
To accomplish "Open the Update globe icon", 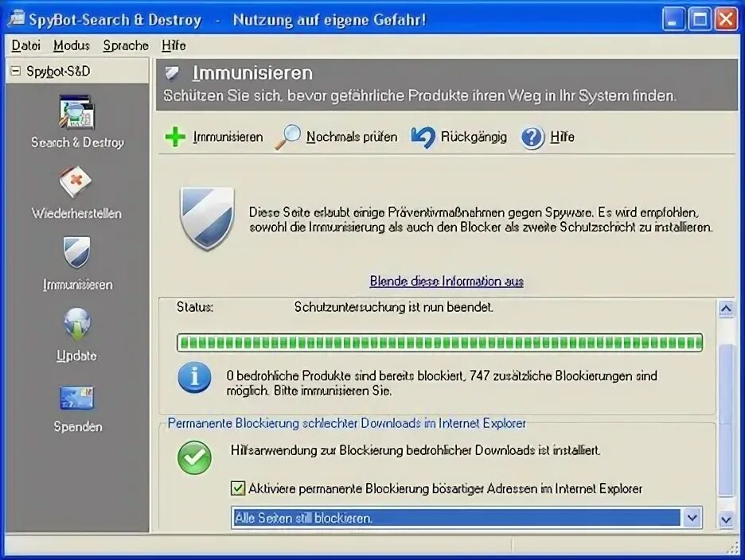I will click(77, 325).
